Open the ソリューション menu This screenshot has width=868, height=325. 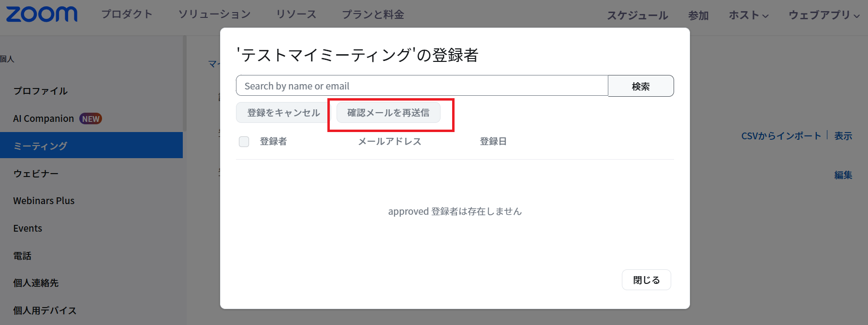coord(214,15)
